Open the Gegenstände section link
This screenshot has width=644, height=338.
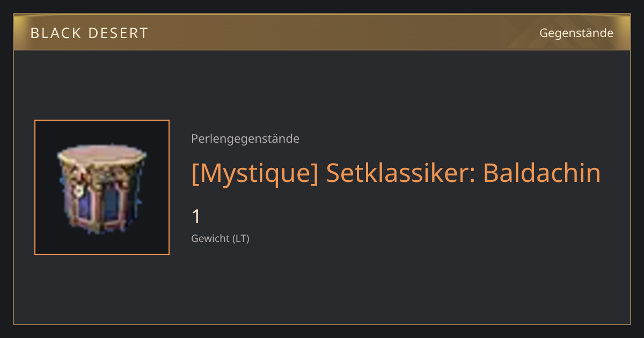[x=576, y=33]
